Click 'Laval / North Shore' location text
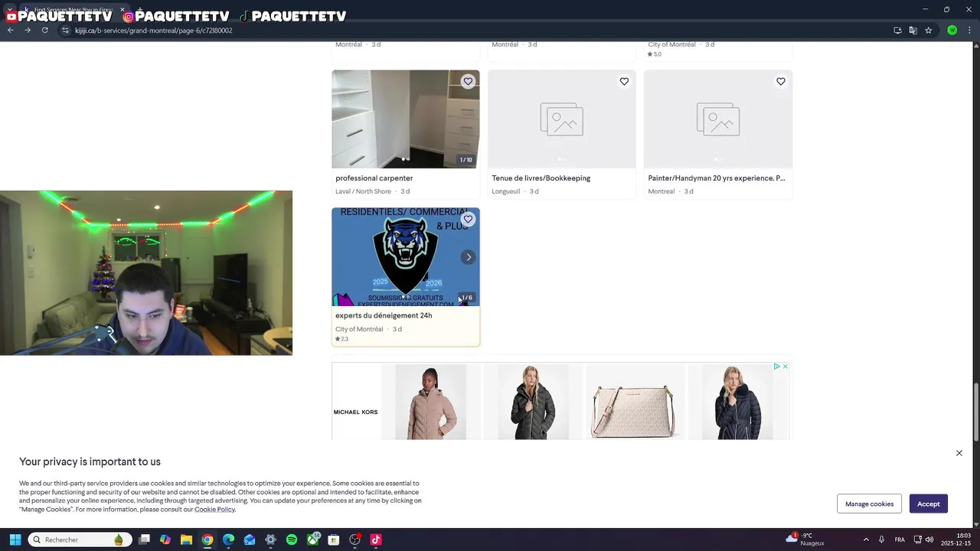 363,191
